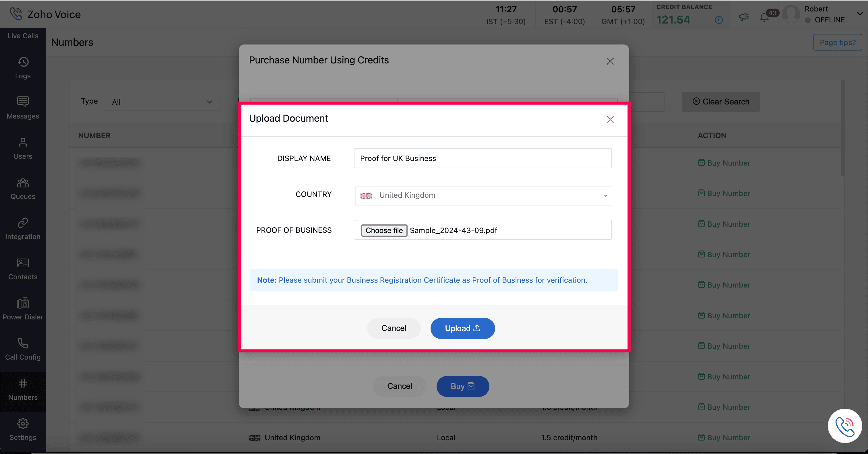Open the Call Config sidebar icon

coord(23,349)
